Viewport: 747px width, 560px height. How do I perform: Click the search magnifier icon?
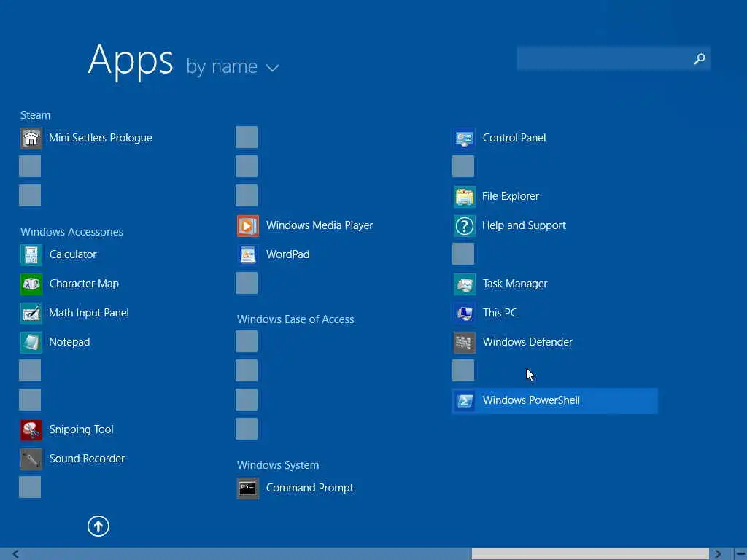point(700,58)
